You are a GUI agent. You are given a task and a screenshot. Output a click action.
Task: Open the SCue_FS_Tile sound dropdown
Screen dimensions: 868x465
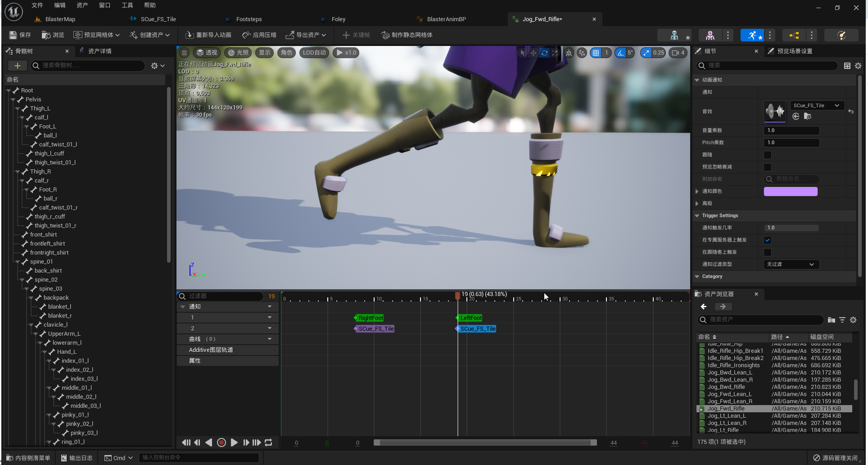pos(817,105)
